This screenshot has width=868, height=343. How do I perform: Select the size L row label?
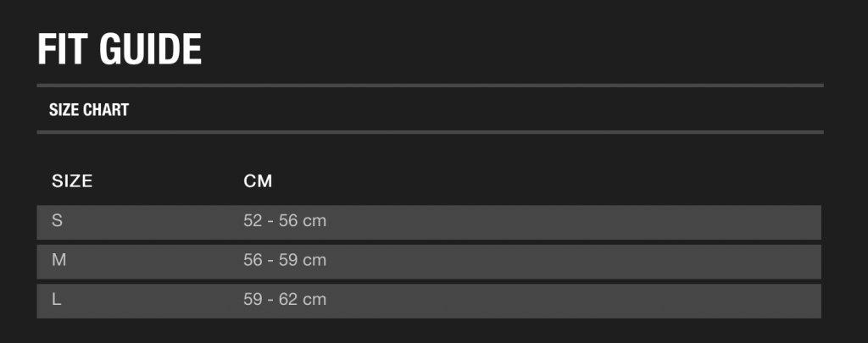click(x=57, y=299)
